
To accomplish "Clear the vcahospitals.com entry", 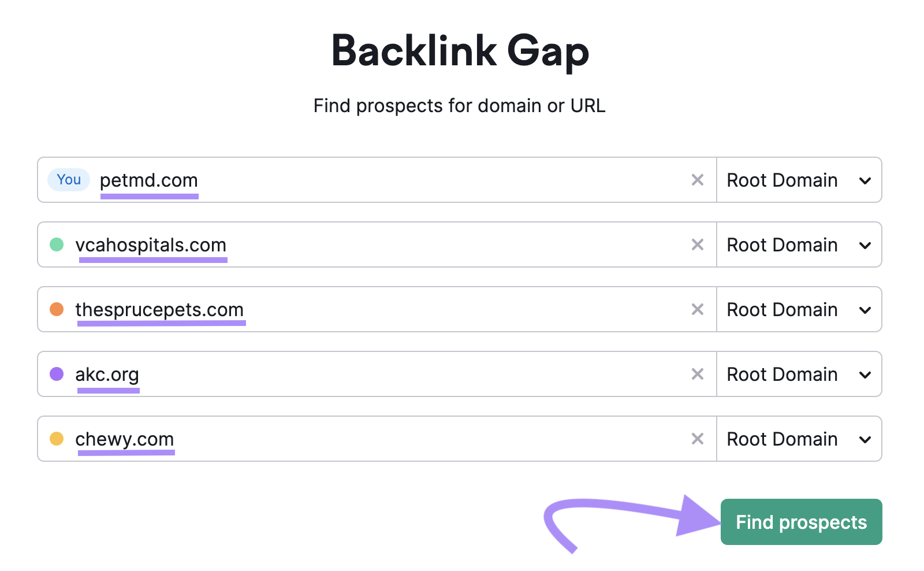I will tap(698, 245).
